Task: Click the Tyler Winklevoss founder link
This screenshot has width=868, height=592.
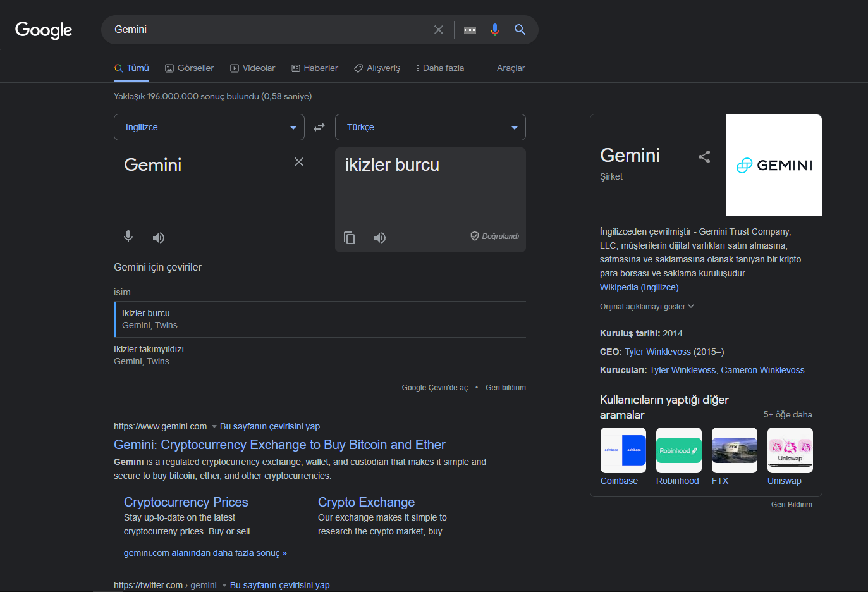Action: (683, 370)
